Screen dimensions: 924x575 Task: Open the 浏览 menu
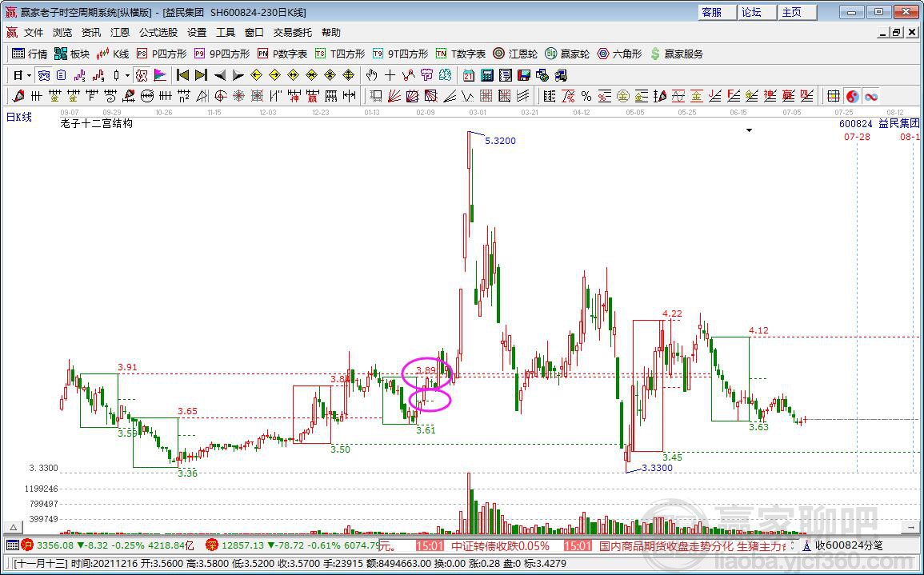tap(62, 33)
